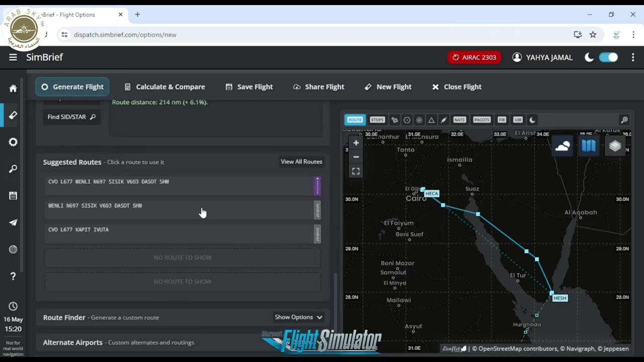The image size is (644, 362).
Task: Open the saved flights disk sidebar icon
Action: (13, 196)
